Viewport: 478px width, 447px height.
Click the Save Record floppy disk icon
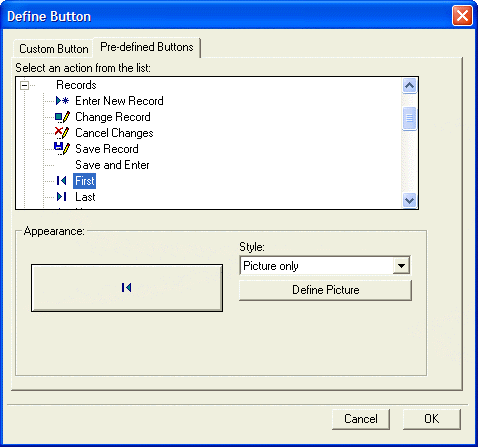click(62, 149)
